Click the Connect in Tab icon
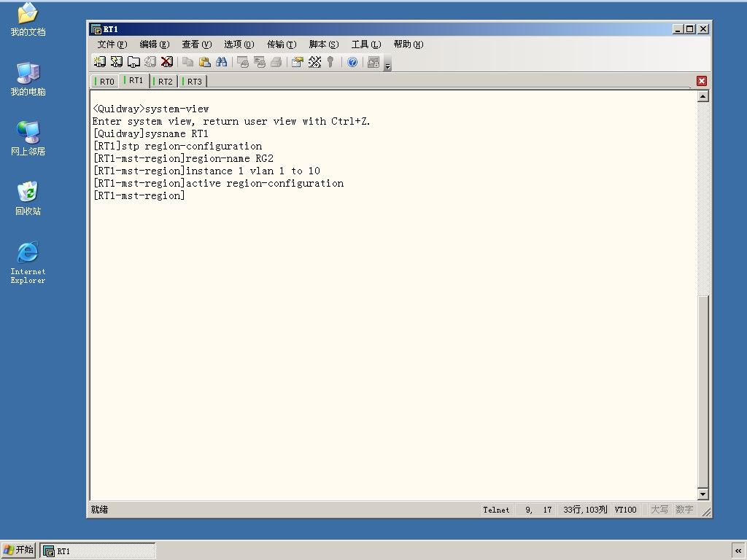The width and height of the screenshot is (747, 560). click(x=133, y=62)
